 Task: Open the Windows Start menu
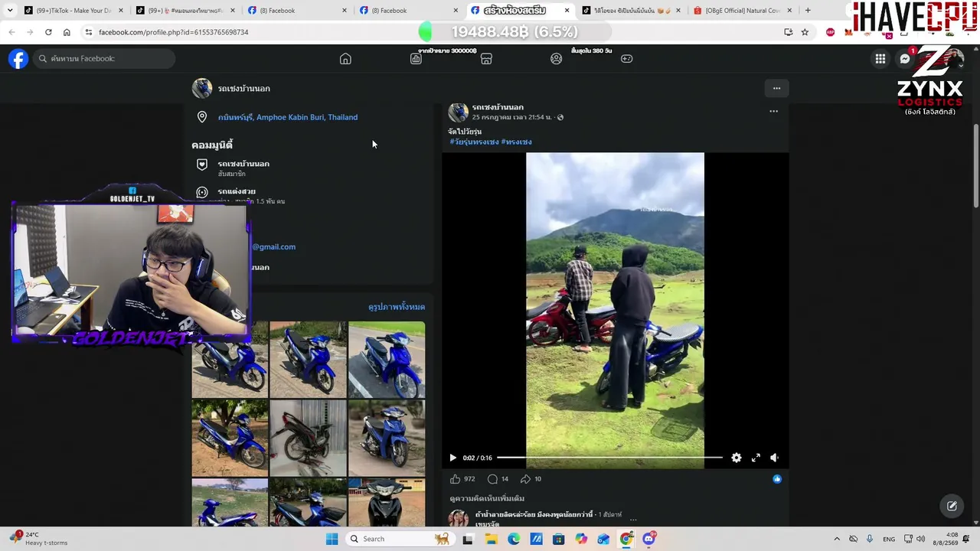tap(332, 539)
